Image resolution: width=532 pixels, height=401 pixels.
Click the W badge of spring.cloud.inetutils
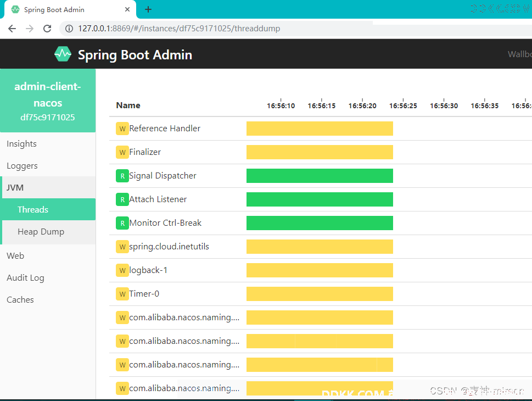[x=122, y=247]
